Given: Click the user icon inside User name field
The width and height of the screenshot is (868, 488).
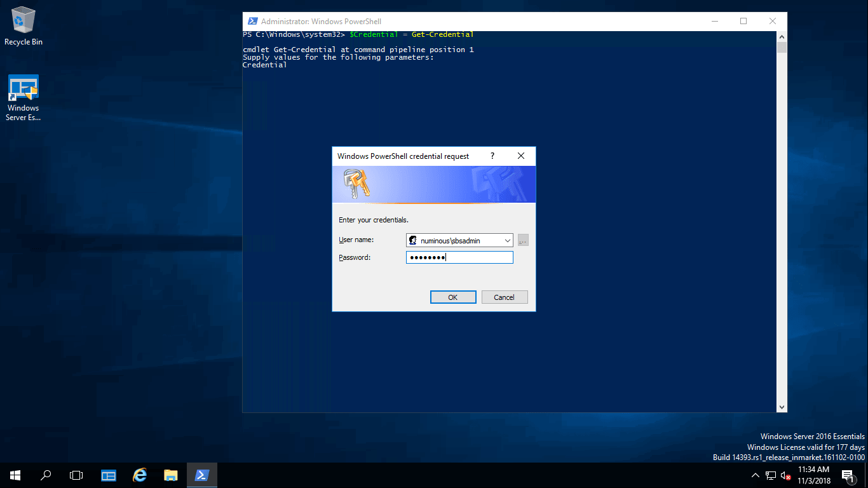Looking at the screenshot, I should point(413,241).
